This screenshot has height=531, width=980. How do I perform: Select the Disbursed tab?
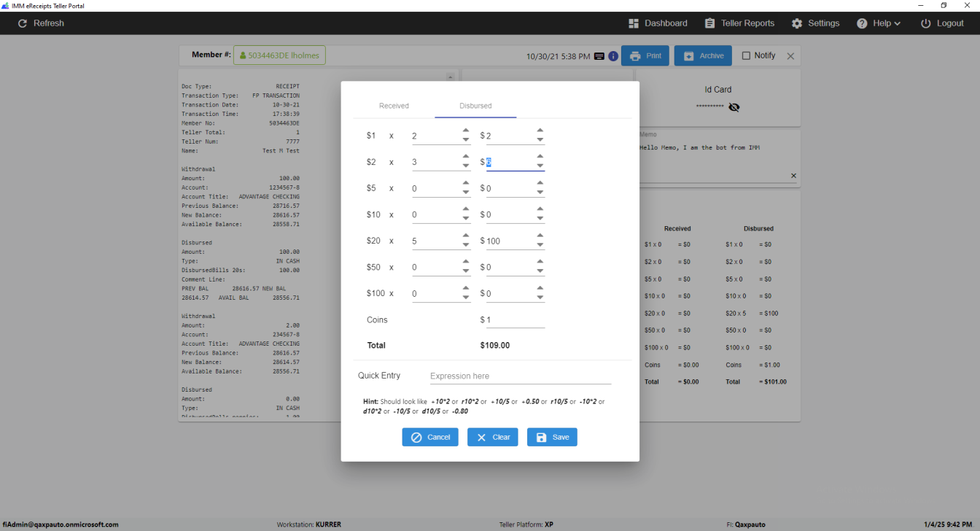tap(475, 106)
